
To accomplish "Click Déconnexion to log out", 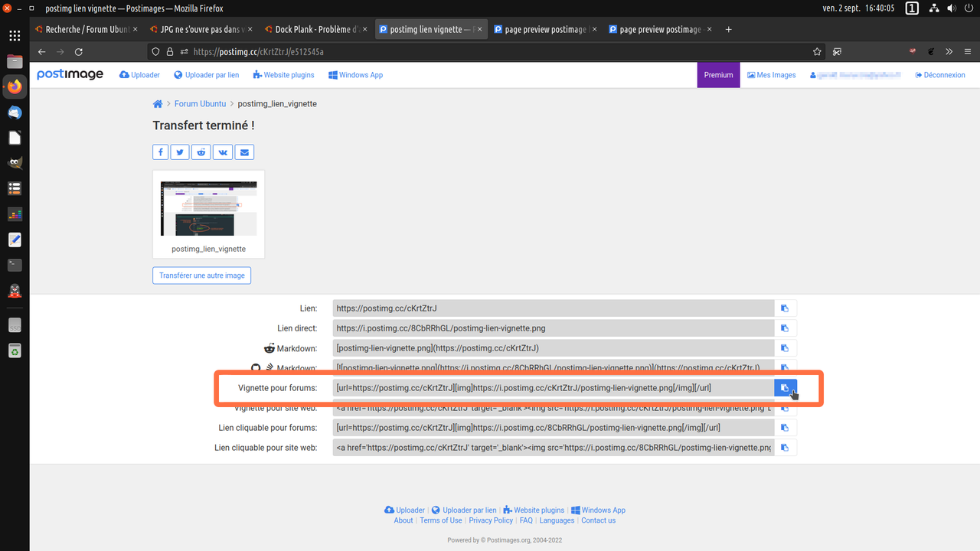I will 940,75.
